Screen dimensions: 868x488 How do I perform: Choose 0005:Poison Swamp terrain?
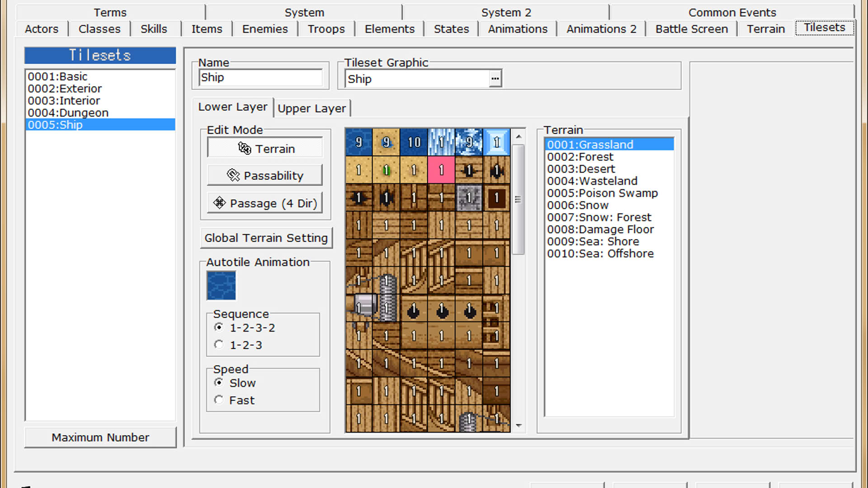[609, 193]
